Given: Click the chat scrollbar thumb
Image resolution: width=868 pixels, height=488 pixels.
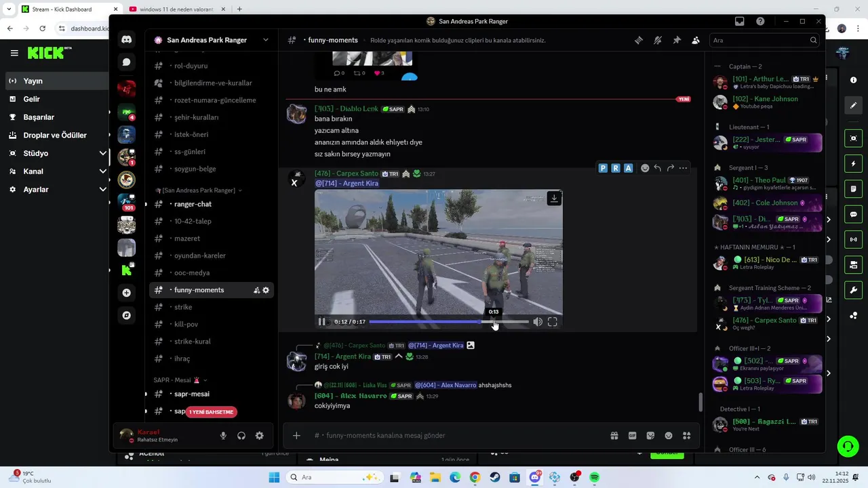Looking at the screenshot, I should click(701, 402).
